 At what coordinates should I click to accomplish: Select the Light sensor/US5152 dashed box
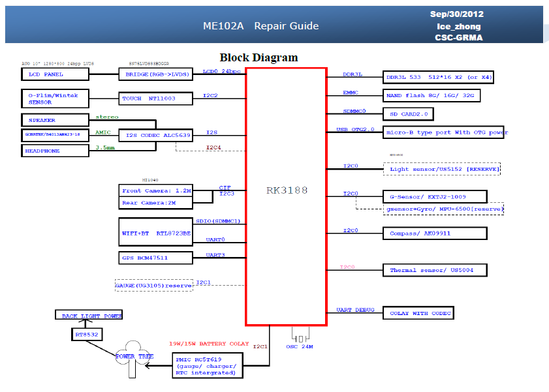(442, 169)
